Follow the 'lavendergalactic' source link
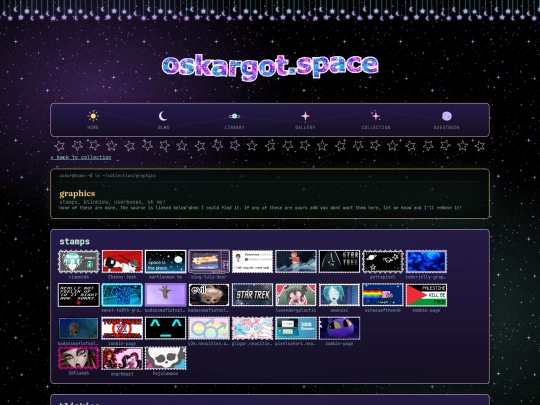Viewport: 540px width, 405px height. [296, 310]
